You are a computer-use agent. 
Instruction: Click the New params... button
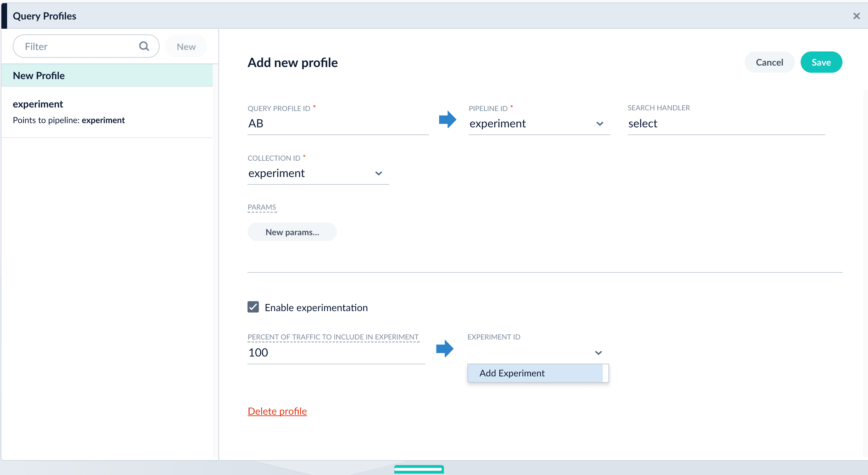click(292, 232)
